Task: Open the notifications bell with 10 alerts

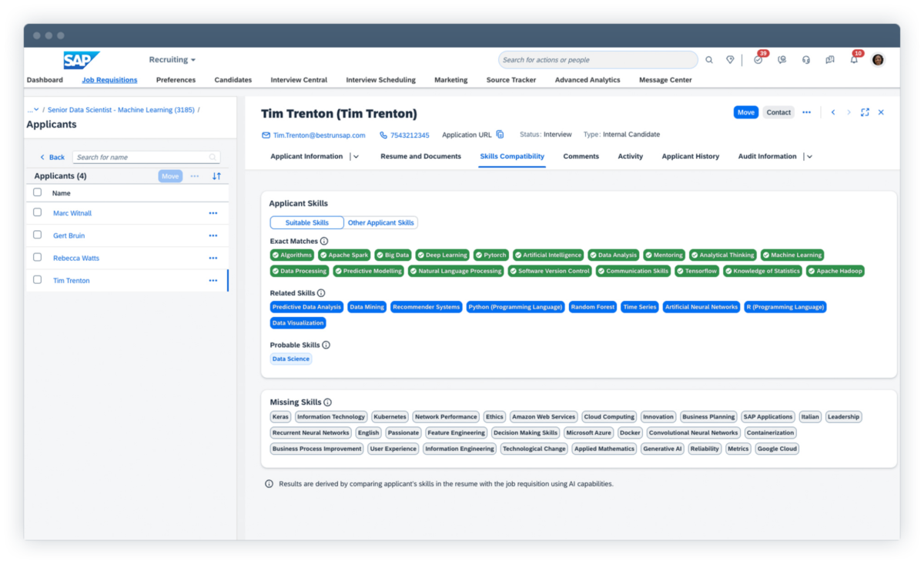Action: [x=854, y=60]
